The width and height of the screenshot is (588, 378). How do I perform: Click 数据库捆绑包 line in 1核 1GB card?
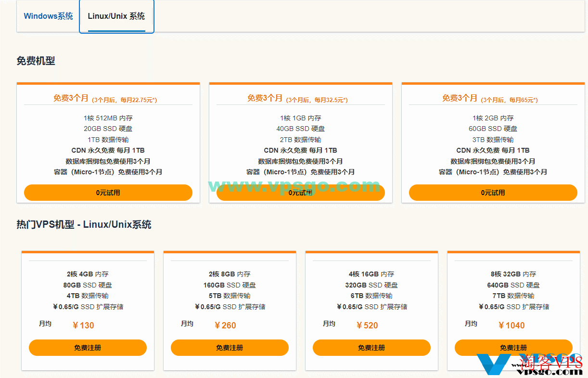[x=301, y=161]
